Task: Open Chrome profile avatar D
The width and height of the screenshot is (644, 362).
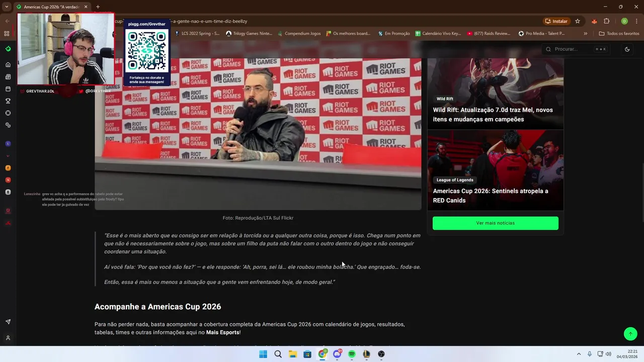Action: pos(624,21)
